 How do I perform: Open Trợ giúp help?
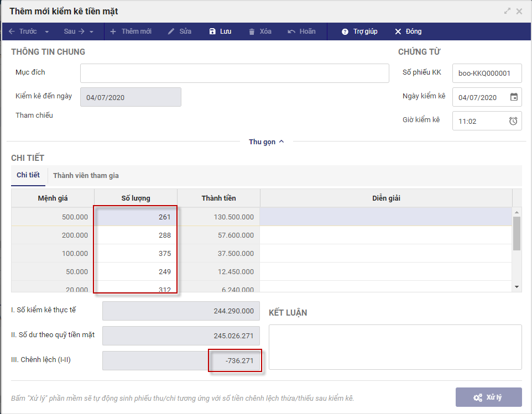coord(359,32)
